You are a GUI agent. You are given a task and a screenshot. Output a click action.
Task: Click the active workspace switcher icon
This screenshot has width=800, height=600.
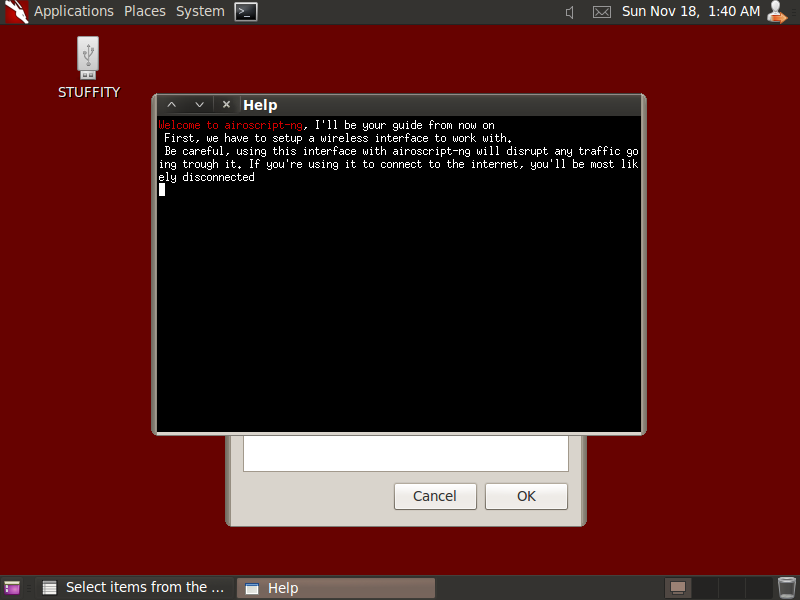(x=678, y=588)
